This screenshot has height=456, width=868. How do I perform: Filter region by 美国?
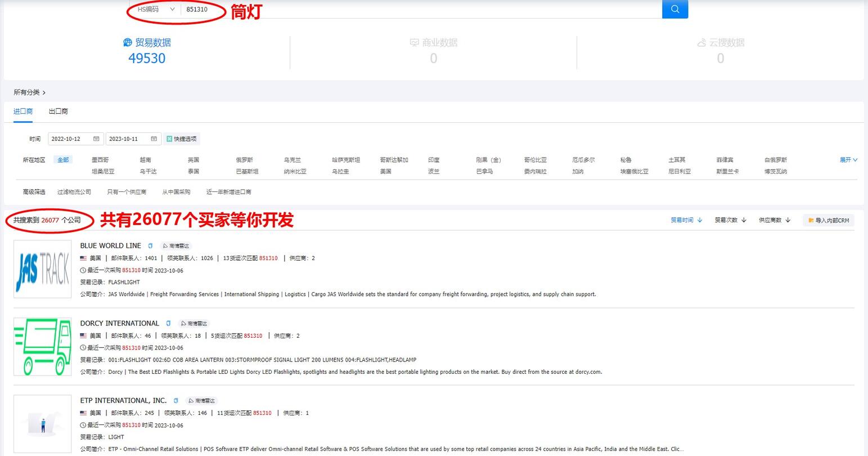click(x=385, y=172)
